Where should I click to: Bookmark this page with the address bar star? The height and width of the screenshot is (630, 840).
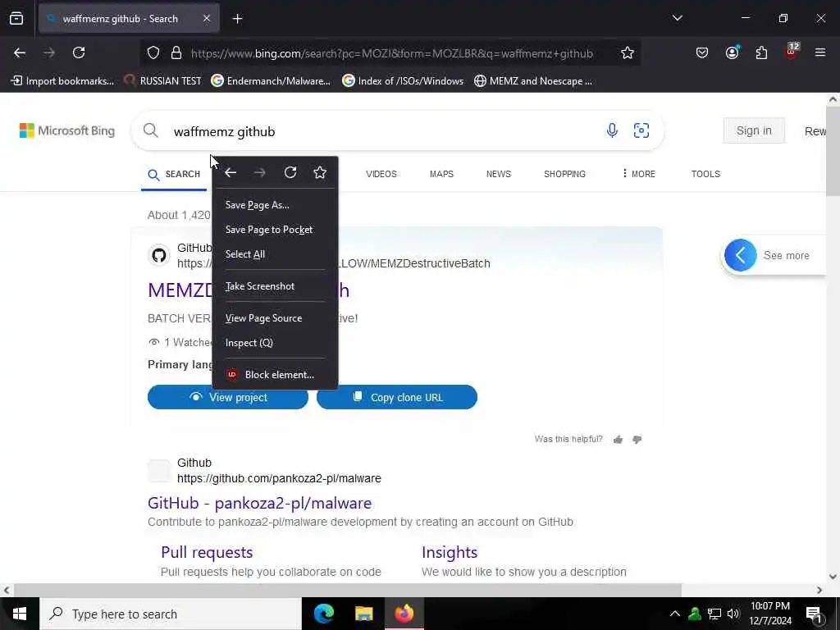point(628,53)
